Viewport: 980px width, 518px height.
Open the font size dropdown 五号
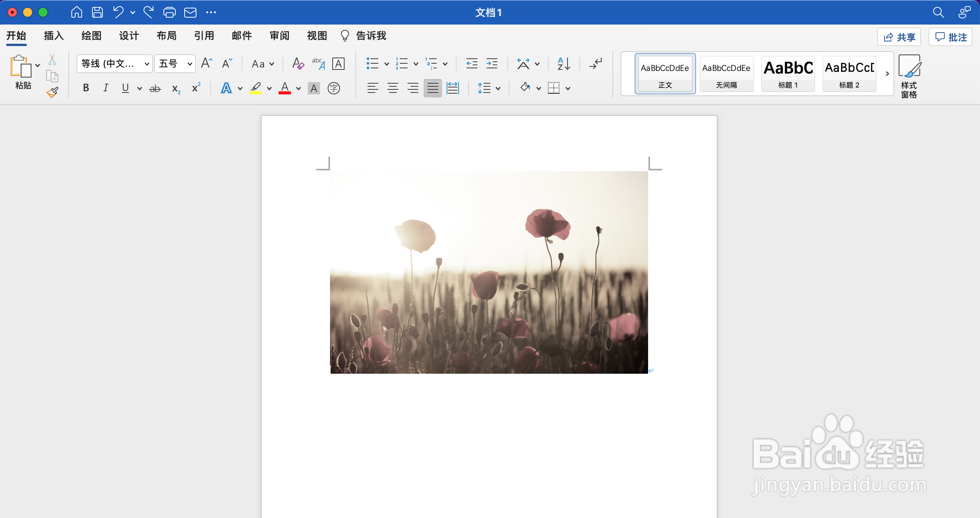190,64
